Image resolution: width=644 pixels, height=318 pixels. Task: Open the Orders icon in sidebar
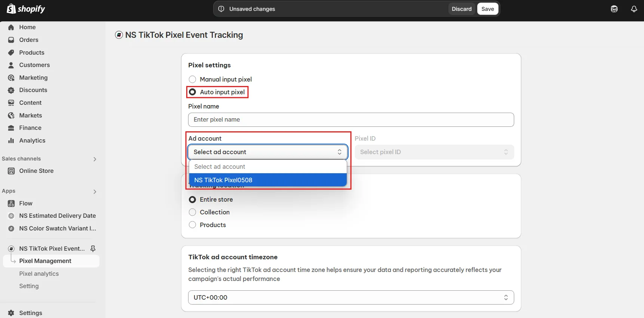coord(11,40)
